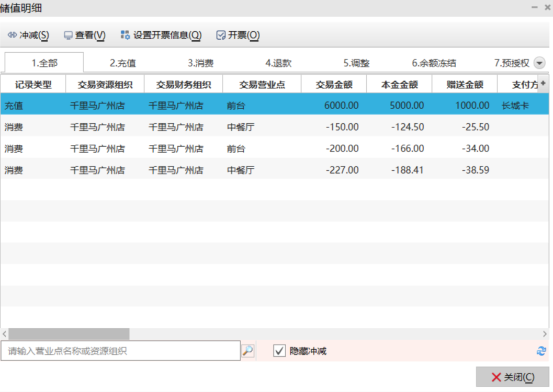Focus the 营业点名称 search input field
The height and width of the screenshot is (392, 553).
[120, 351]
